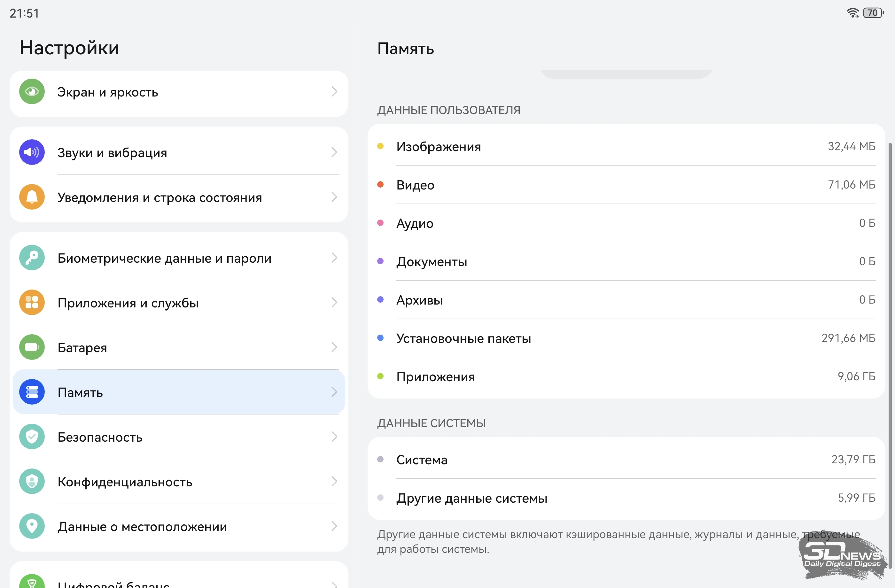This screenshot has height=588, width=895.
Task: Tap the purple speaker sounds icon
Action: [32, 152]
